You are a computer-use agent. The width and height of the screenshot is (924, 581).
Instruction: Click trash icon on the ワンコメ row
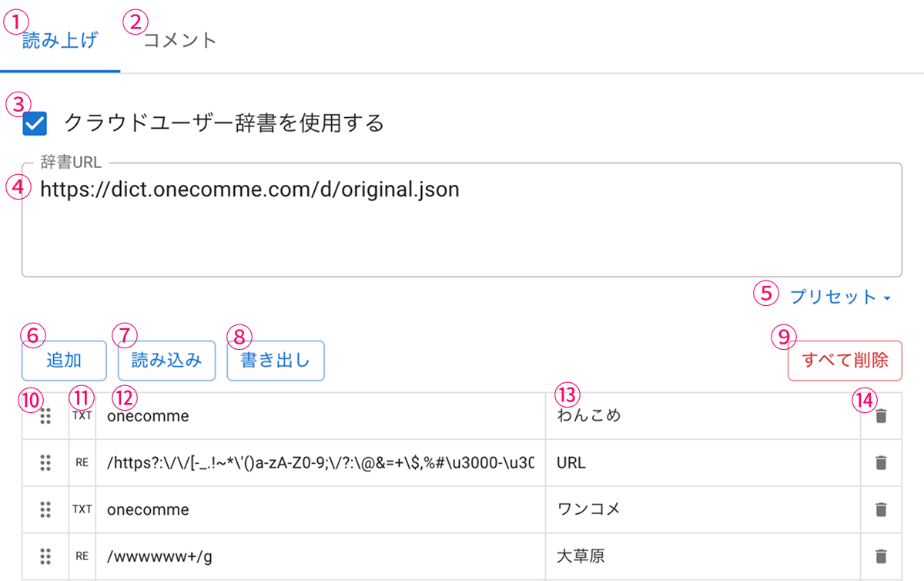point(882,509)
